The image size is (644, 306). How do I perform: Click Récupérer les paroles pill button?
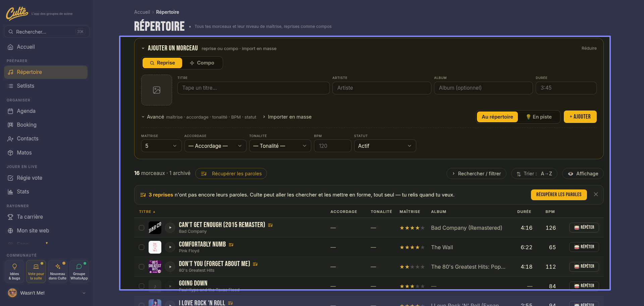231,174
